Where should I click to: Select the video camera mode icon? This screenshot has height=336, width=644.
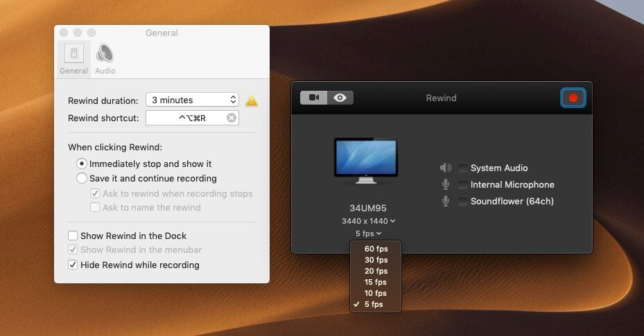(x=313, y=98)
